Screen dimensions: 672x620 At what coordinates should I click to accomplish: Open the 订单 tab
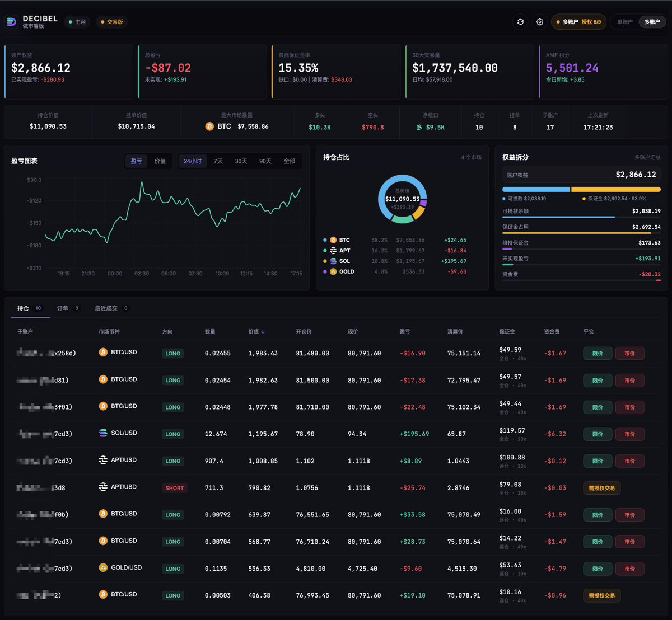click(x=68, y=308)
